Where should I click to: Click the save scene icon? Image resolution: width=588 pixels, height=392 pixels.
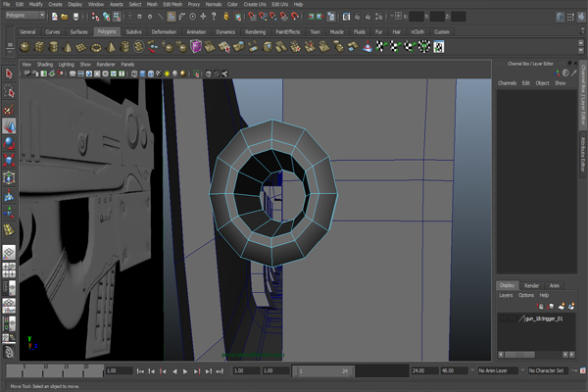(75, 17)
